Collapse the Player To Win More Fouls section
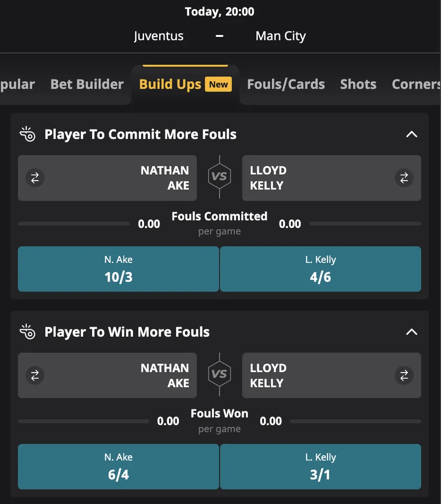The height and width of the screenshot is (504, 441). coord(412,331)
